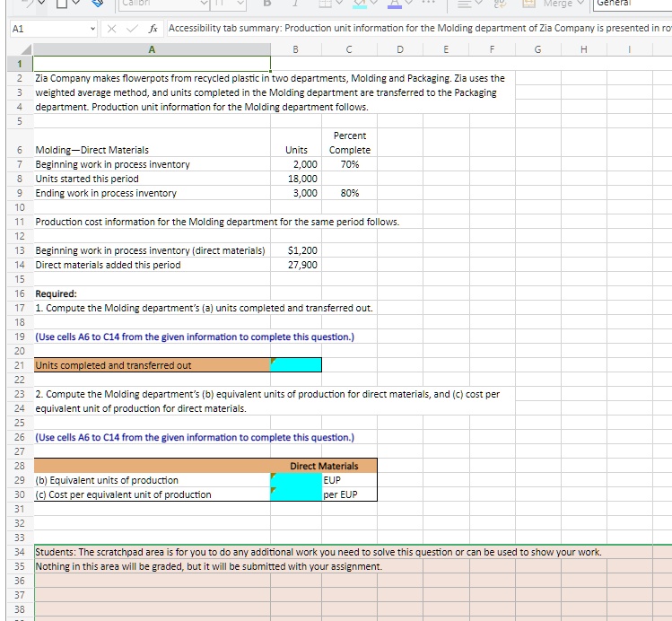The image size is (672, 621).
Task: Select the column C header
Action: [351, 50]
